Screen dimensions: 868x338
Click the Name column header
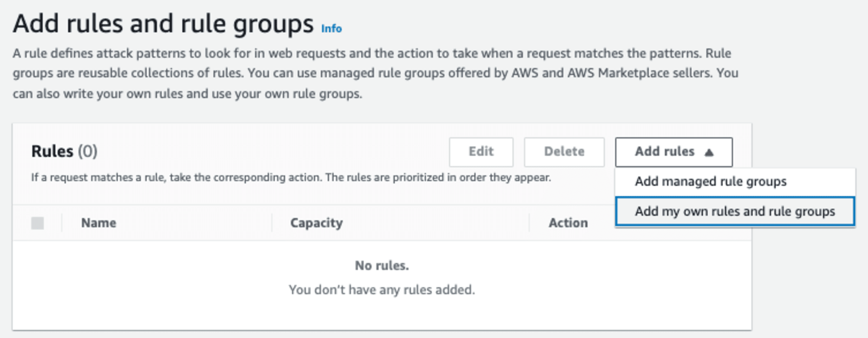click(x=99, y=223)
